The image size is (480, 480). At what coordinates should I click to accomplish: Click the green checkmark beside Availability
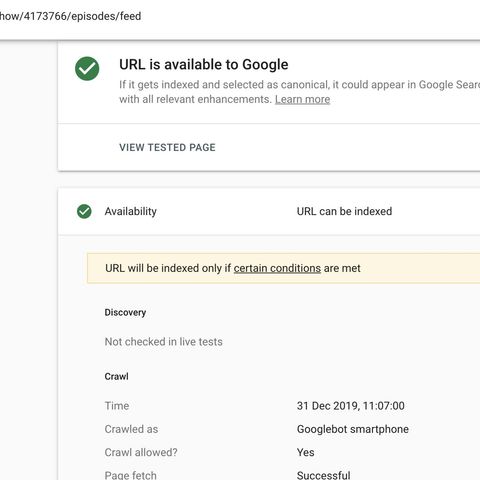(x=84, y=211)
